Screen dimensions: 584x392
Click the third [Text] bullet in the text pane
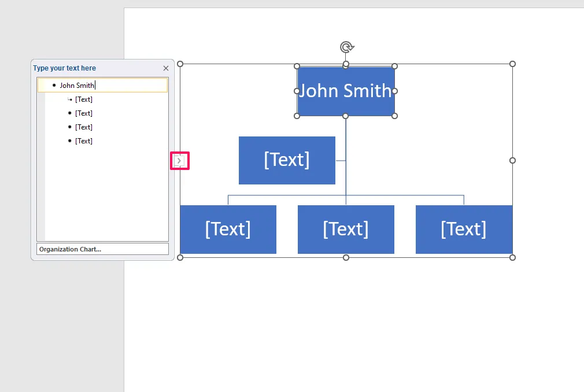tap(83, 127)
